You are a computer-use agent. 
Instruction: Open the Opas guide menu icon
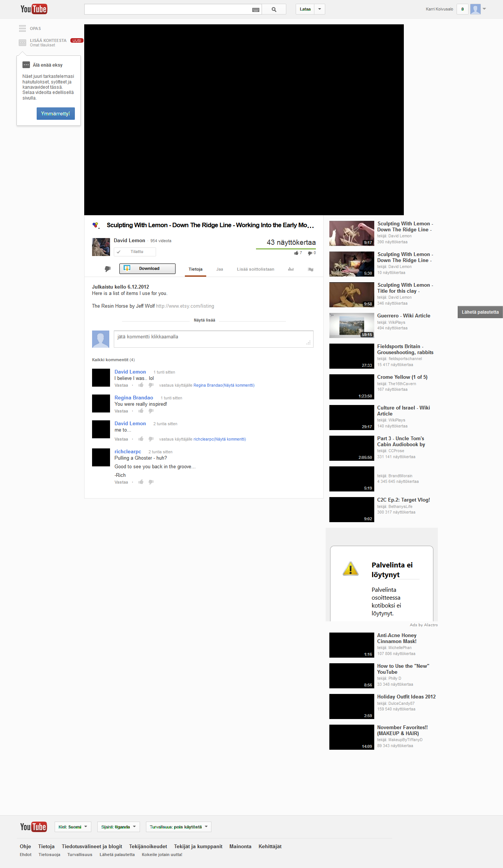tap(22, 28)
